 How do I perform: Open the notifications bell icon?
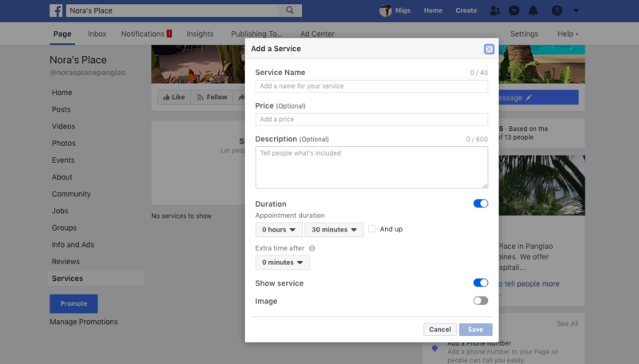tap(533, 10)
